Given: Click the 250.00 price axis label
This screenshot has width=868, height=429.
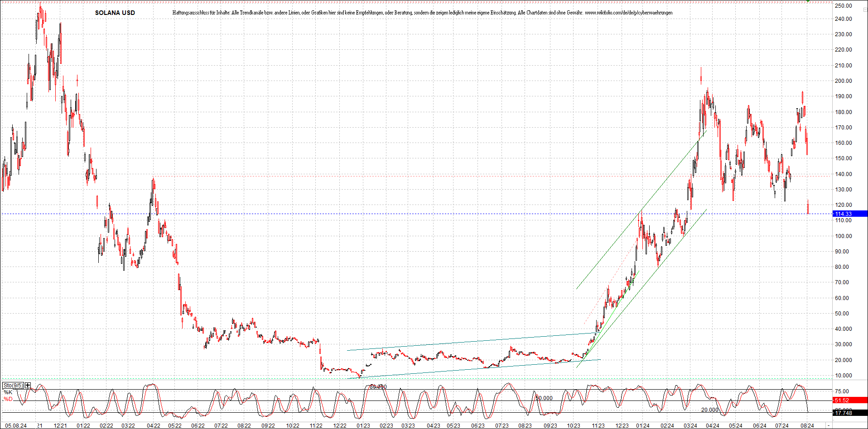Looking at the screenshot, I should click(x=844, y=6).
